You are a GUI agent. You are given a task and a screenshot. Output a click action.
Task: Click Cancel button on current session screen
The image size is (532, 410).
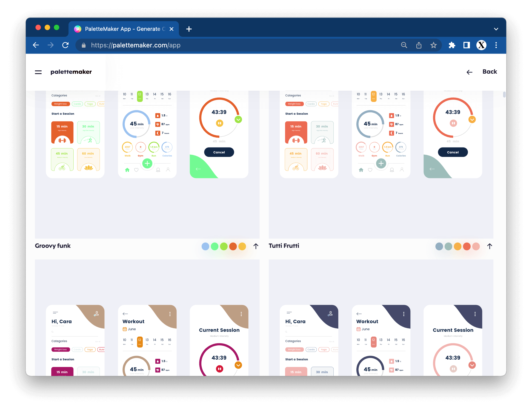(x=219, y=152)
